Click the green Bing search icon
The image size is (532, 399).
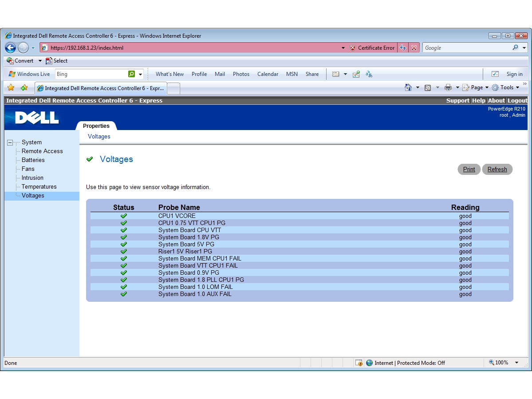tap(131, 74)
